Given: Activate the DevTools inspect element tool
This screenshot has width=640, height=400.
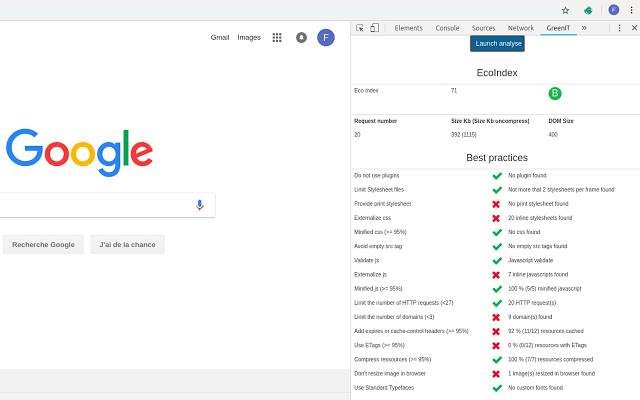Looking at the screenshot, I should tap(360, 28).
